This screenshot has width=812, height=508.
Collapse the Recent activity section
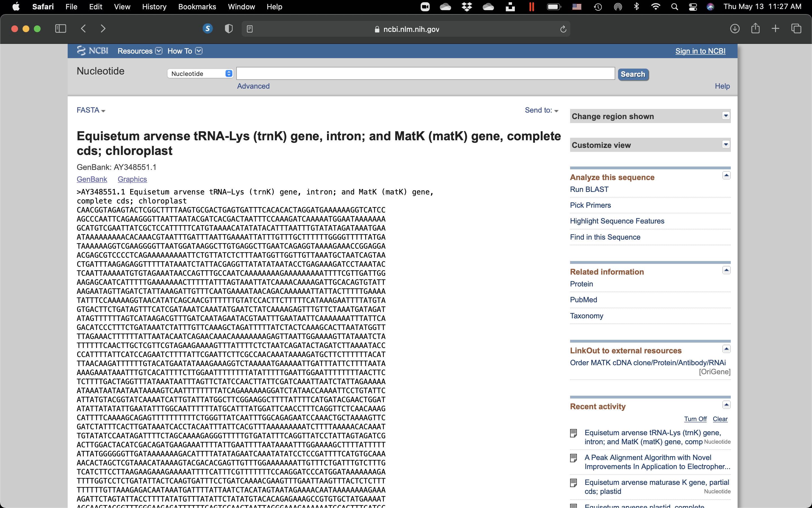point(726,404)
